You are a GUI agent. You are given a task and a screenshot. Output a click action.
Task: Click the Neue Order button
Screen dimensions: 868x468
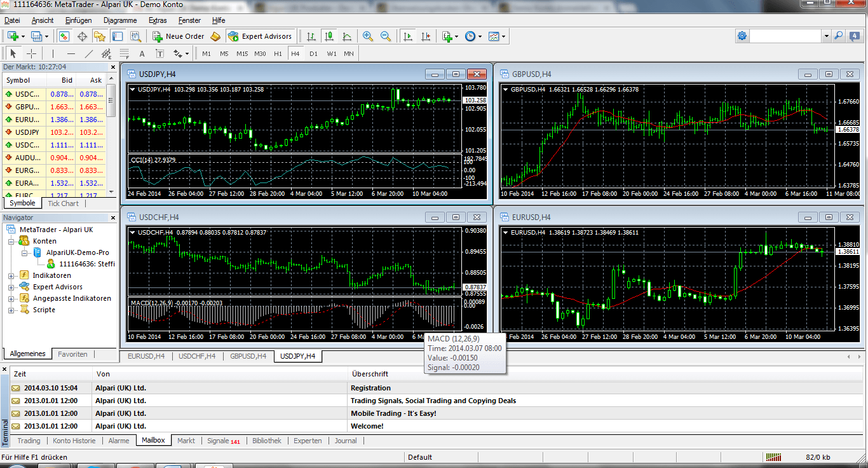click(179, 36)
